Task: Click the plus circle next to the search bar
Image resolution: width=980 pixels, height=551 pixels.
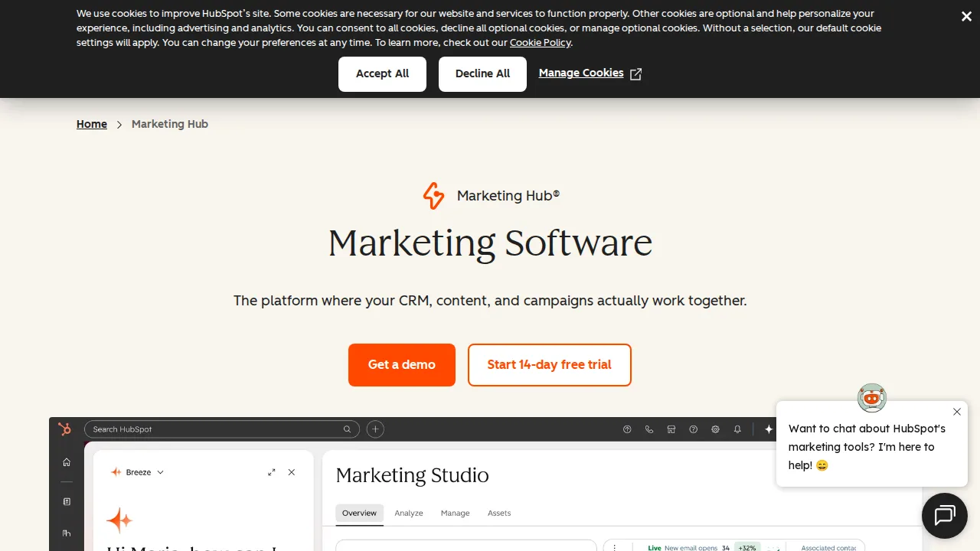Action: click(x=375, y=429)
